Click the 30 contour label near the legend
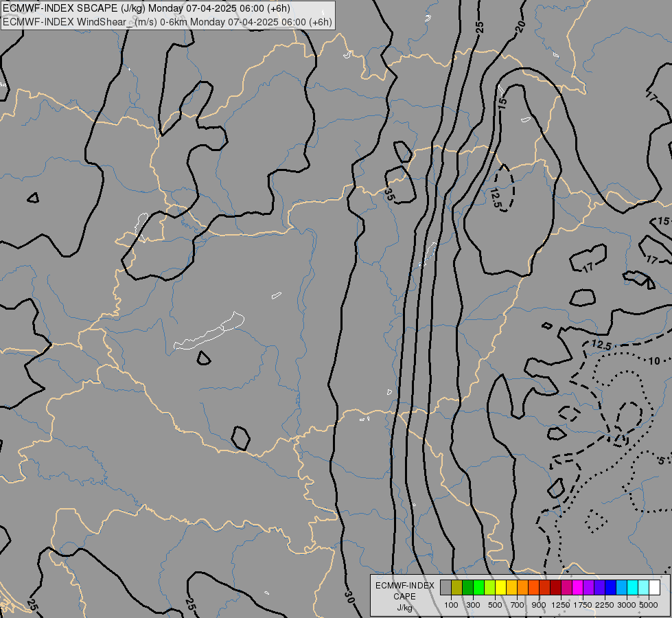 click(x=349, y=597)
